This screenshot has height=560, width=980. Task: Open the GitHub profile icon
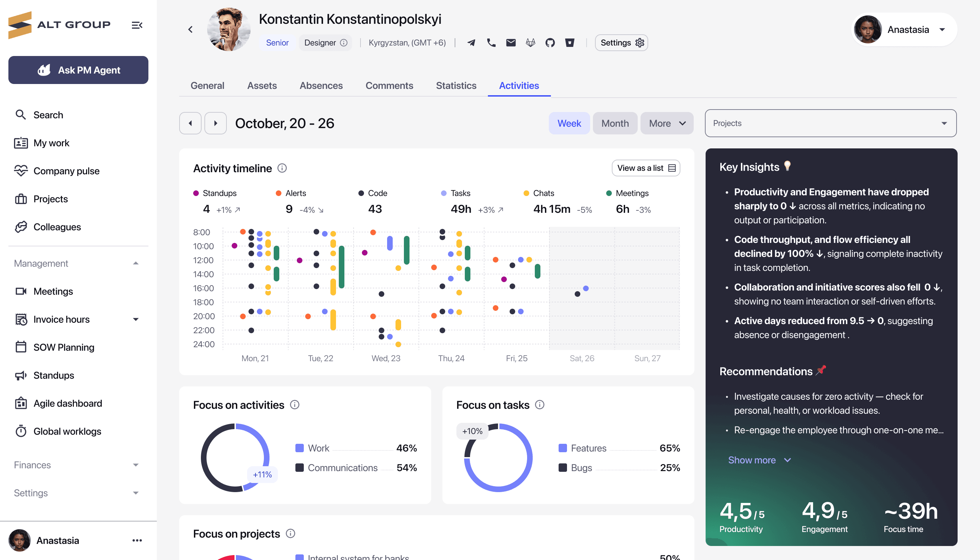tap(550, 43)
